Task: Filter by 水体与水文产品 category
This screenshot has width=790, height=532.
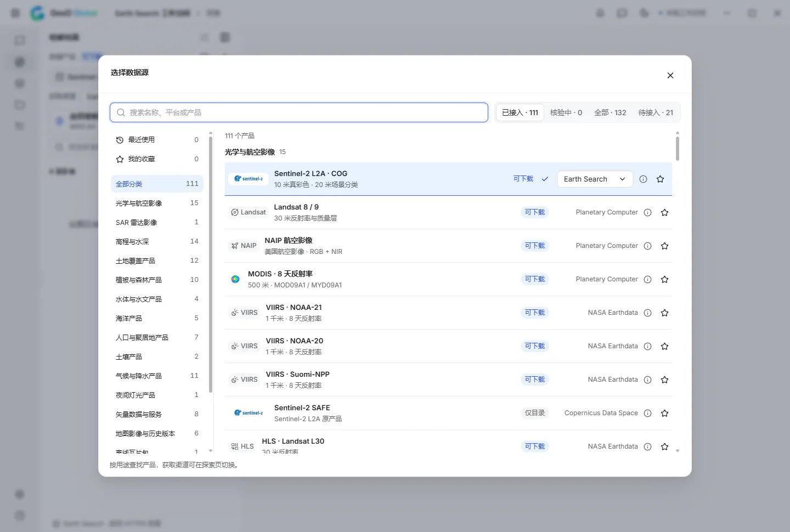Action: tap(157, 299)
